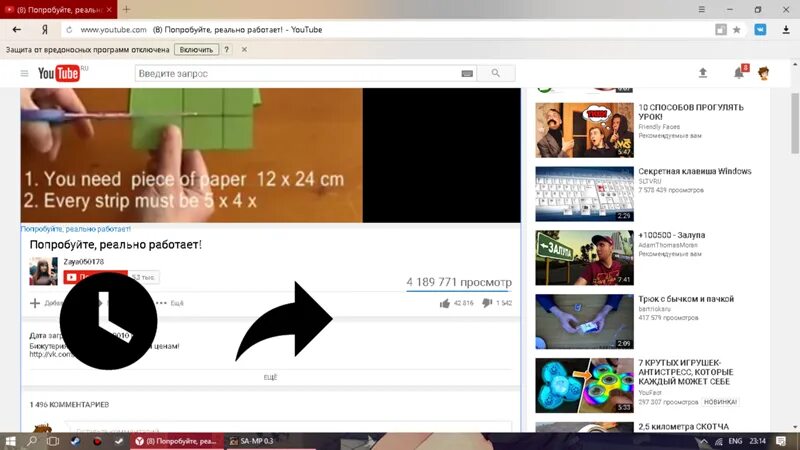The image size is (800, 450).
Task: Open 10 СПОСОБОВ ПРОГУЛЯТЬ УРОК! thumbnail
Action: (585, 130)
